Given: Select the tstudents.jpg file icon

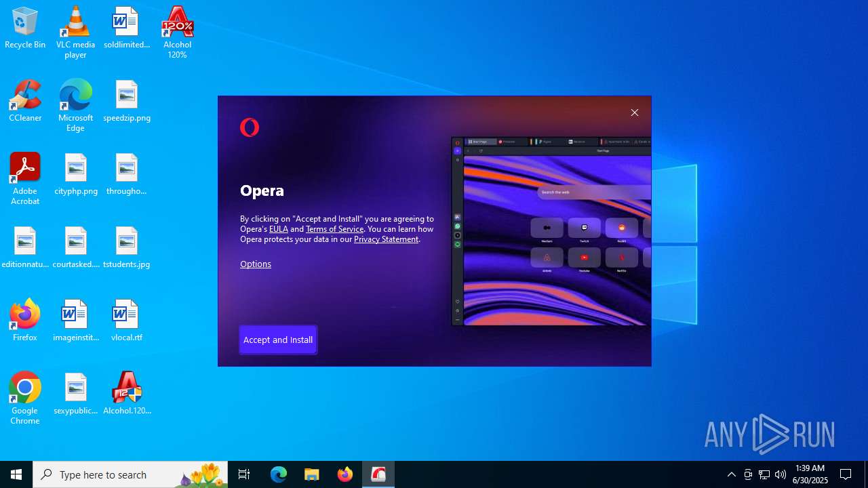Looking at the screenshot, I should click(127, 247).
